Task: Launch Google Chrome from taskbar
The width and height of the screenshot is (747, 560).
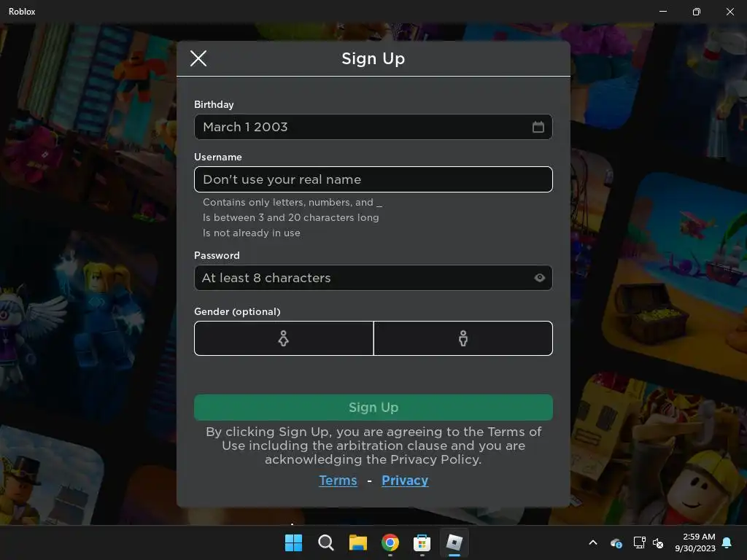Action: click(x=390, y=542)
